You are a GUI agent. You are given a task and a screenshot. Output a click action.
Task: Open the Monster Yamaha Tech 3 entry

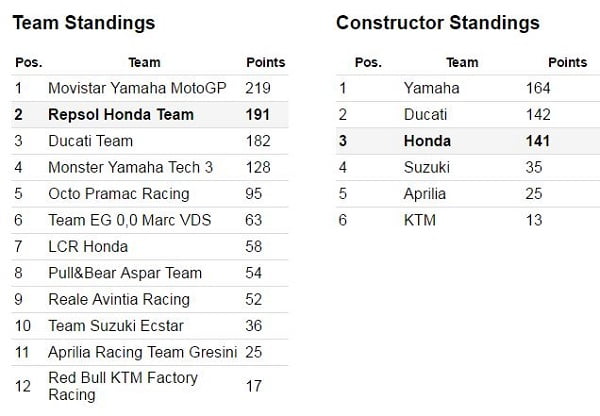click(x=130, y=167)
